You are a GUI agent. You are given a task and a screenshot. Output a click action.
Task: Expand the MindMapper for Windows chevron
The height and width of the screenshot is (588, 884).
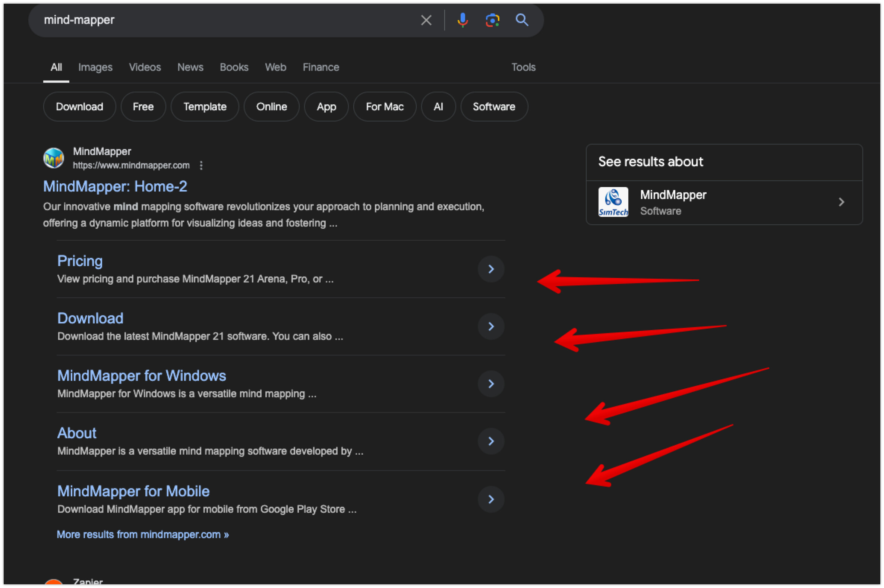click(x=491, y=384)
